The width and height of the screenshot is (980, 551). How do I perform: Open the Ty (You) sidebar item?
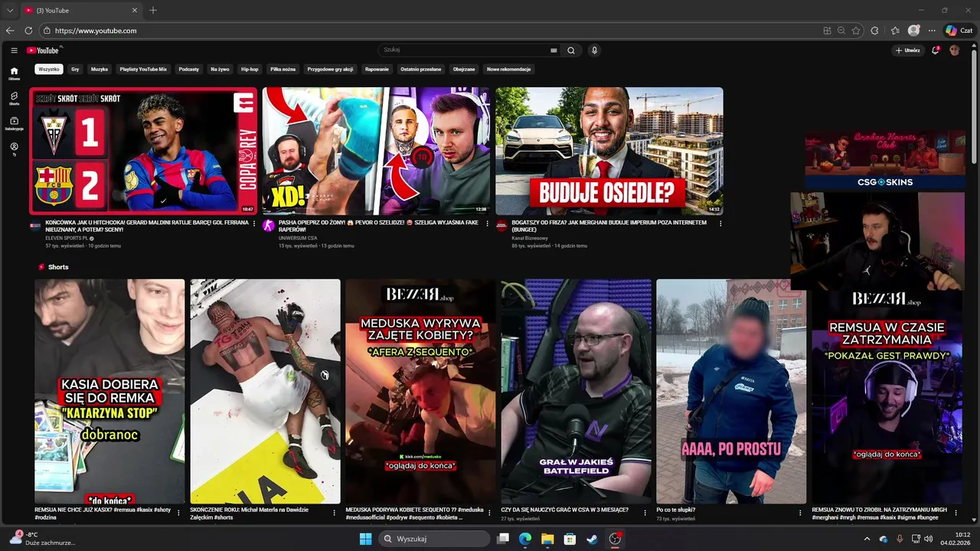point(14,148)
